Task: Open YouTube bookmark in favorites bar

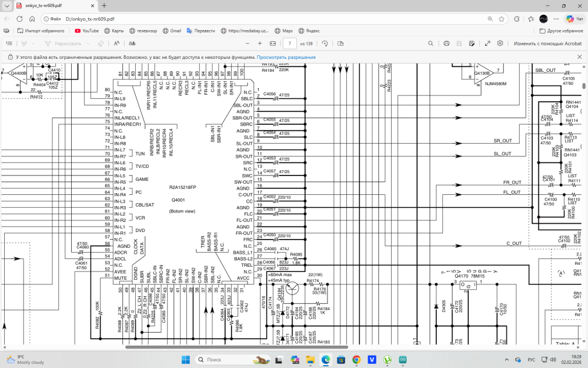Action: point(86,31)
